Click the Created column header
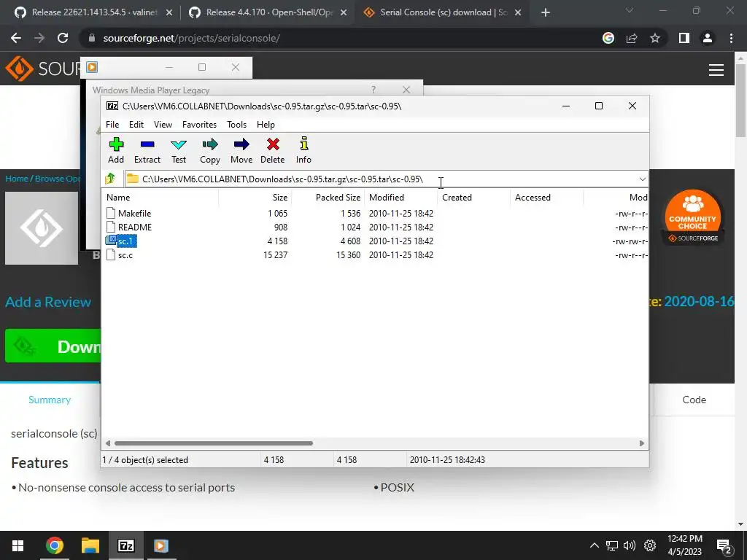747x560 pixels. [x=473, y=197]
